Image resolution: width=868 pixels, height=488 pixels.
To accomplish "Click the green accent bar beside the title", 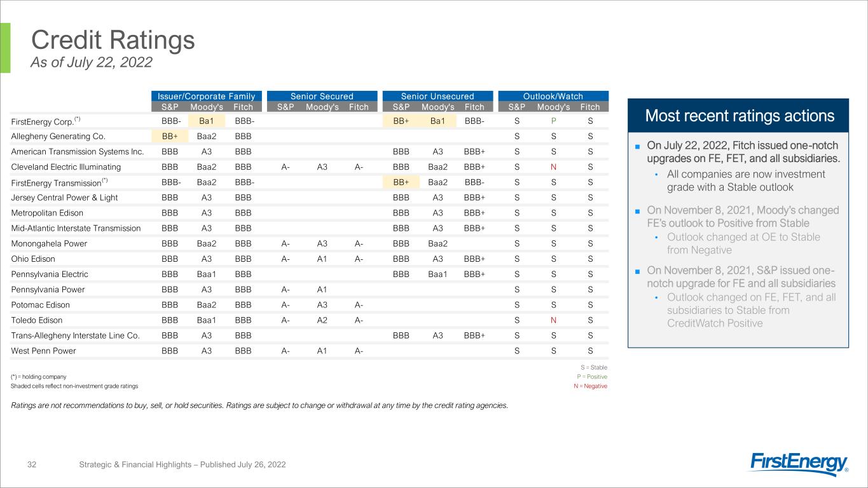I will coord(5,48).
